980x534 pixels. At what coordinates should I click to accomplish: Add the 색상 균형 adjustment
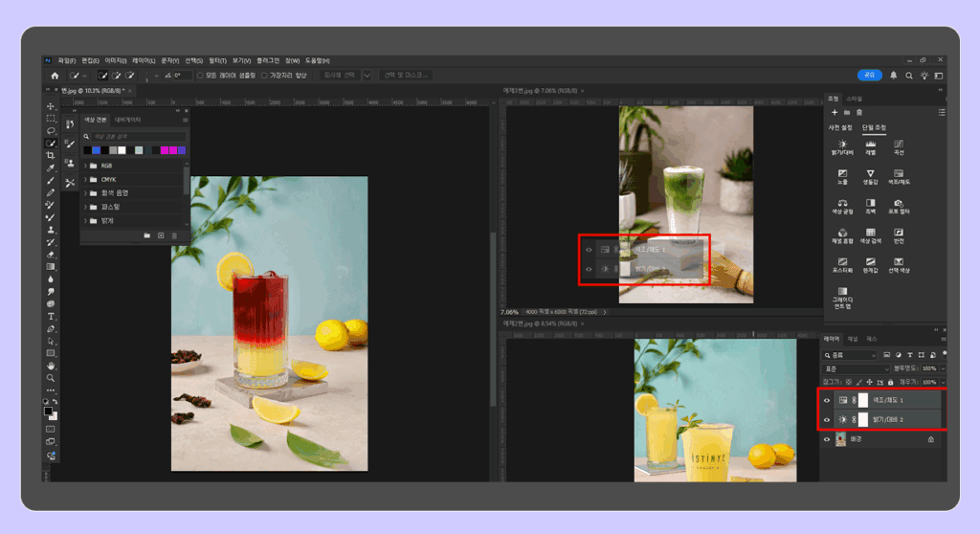coord(842,207)
